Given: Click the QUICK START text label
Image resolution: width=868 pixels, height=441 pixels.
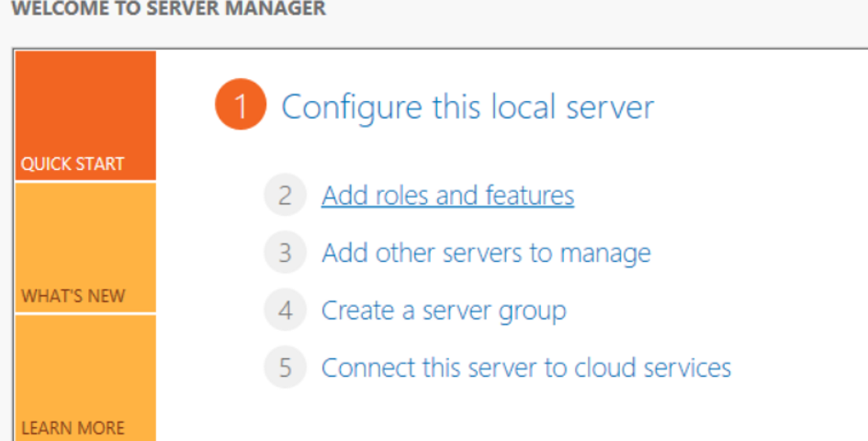Looking at the screenshot, I should pos(73,164).
